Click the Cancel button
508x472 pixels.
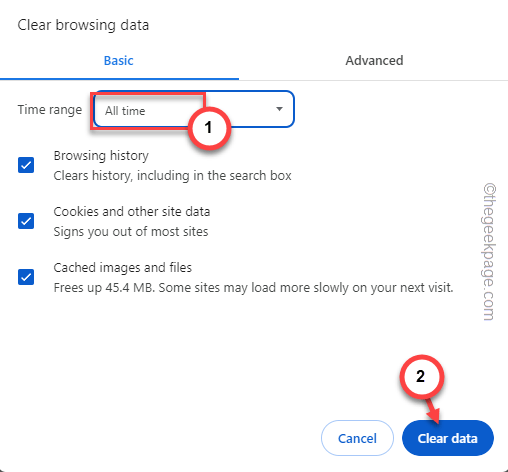click(357, 438)
